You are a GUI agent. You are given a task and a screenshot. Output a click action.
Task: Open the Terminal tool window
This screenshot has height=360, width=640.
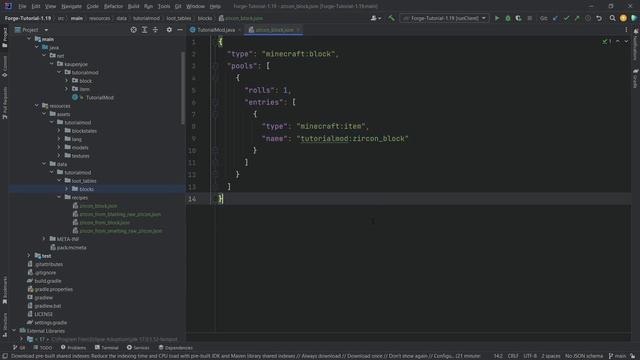(x=107, y=348)
